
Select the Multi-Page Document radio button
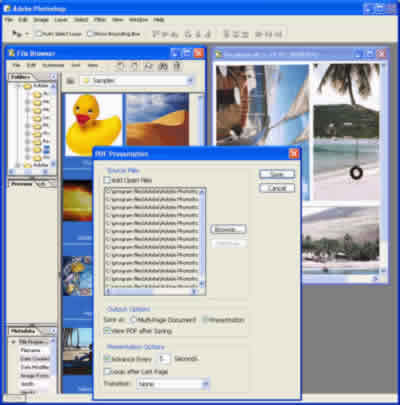tap(133, 320)
